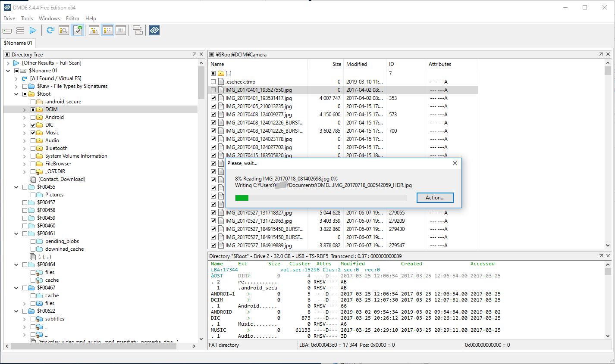The width and height of the screenshot is (615, 364).
Task: Collapse the $F00461 tree node
Action: coord(16,233)
